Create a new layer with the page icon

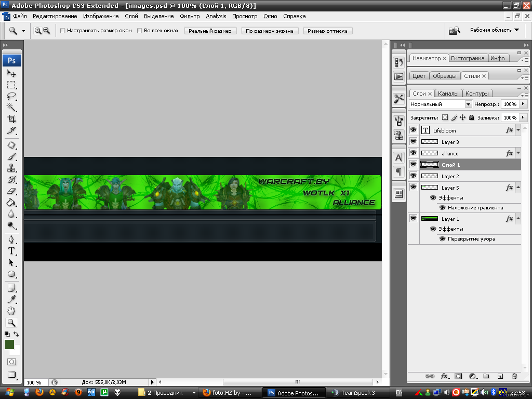pos(500,376)
